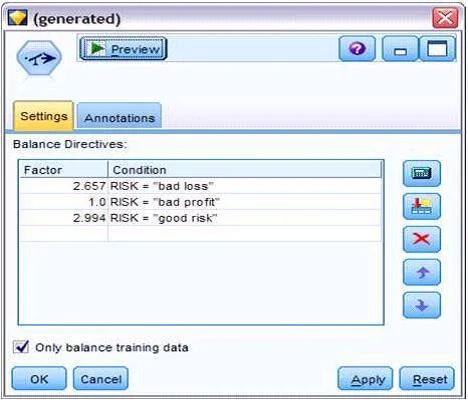
Task: Select the factor value 2.657
Action: (x=89, y=186)
